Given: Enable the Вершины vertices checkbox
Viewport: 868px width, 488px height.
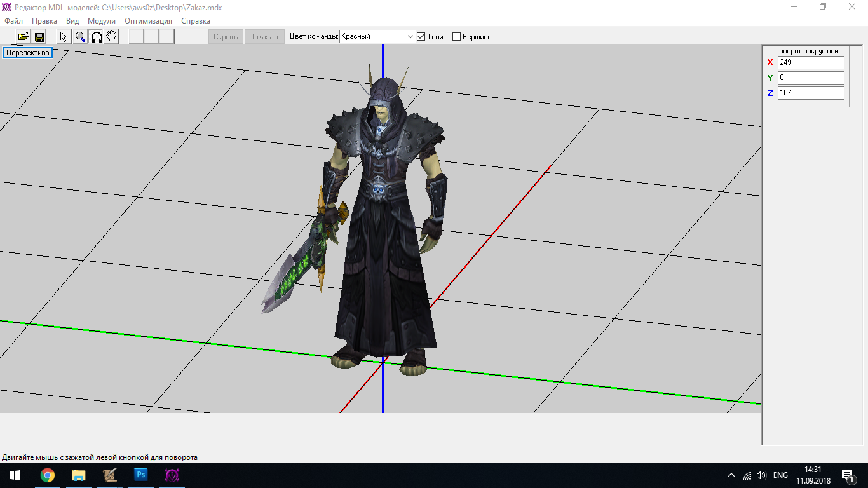Looking at the screenshot, I should click(x=456, y=37).
